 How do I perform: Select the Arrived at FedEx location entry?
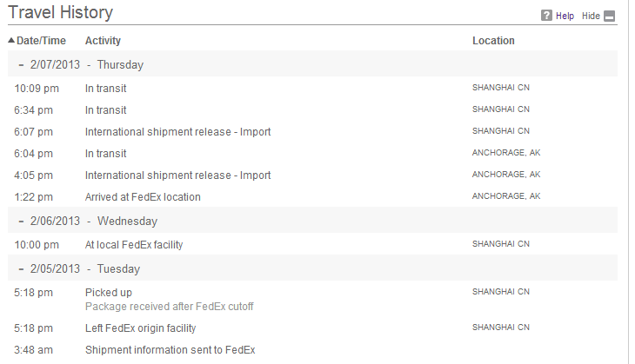tap(143, 197)
